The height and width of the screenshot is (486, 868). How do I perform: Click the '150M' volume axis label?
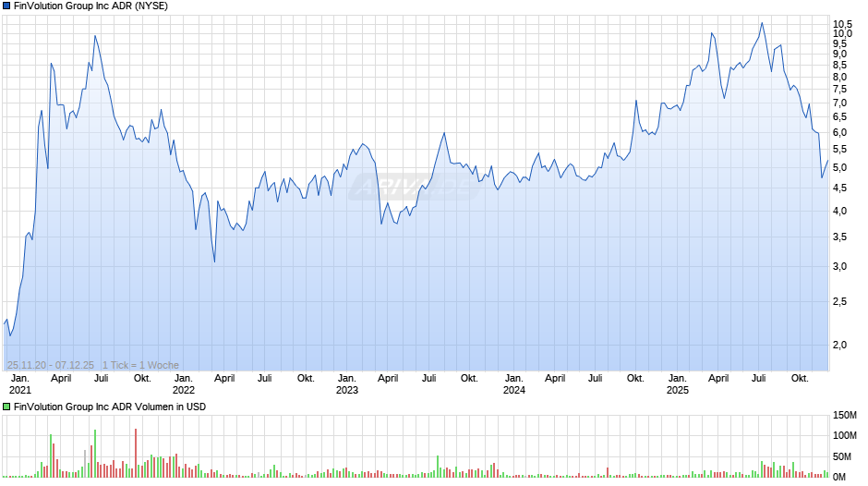point(845,416)
